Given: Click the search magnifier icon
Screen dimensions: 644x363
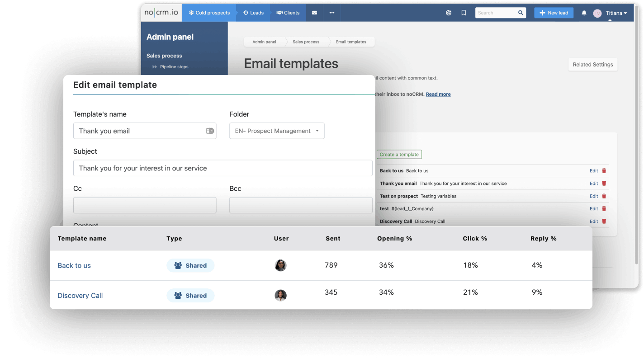Looking at the screenshot, I should pyautogui.click(x=521, y=13).
